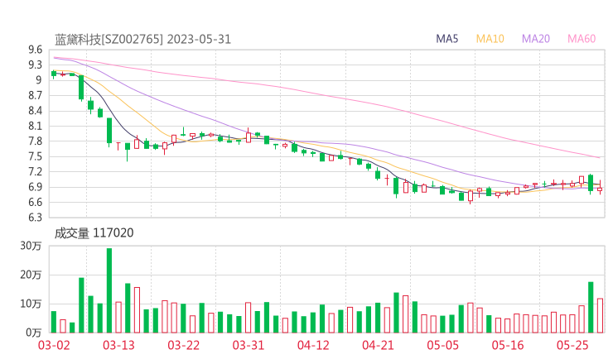Click the first green volume bar at 03-02
This screenshot has width=613, height=364.
click(54, 322)
